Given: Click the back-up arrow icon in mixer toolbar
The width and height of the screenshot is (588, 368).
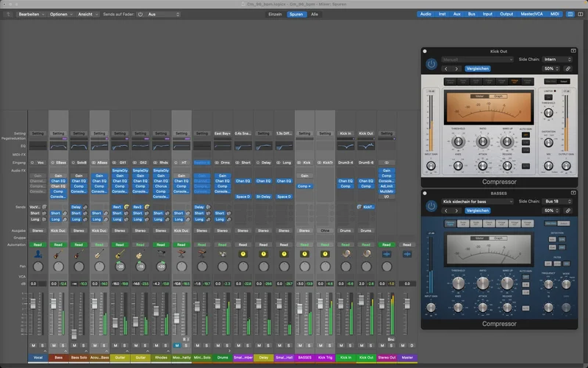Looking at the screenshot, I should (8, 14).
